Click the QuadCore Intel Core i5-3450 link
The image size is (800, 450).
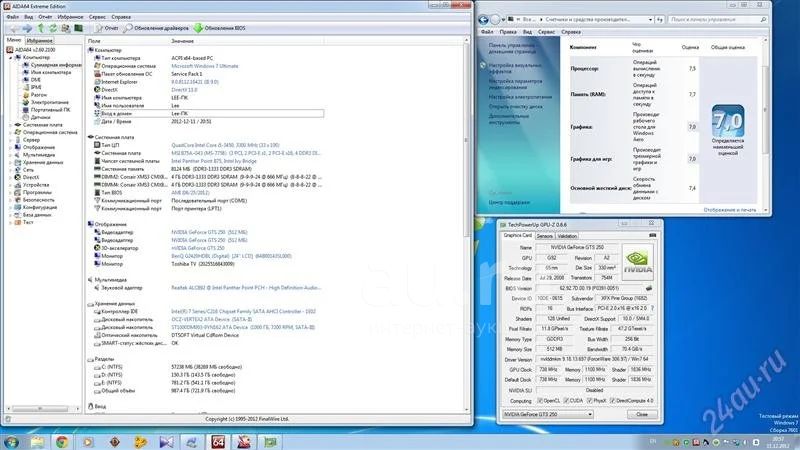click(x=225, y=145)
